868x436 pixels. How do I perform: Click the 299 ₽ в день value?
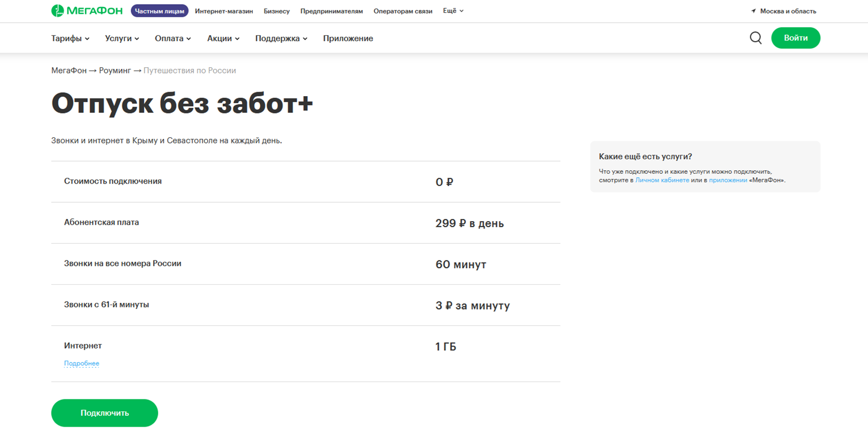coord(469,224)
